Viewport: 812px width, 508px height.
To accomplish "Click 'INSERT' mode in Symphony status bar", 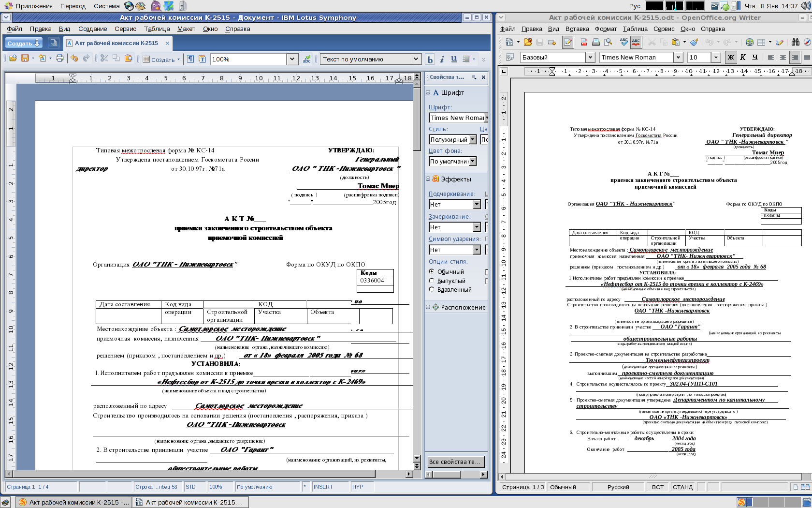I will 323,487.
